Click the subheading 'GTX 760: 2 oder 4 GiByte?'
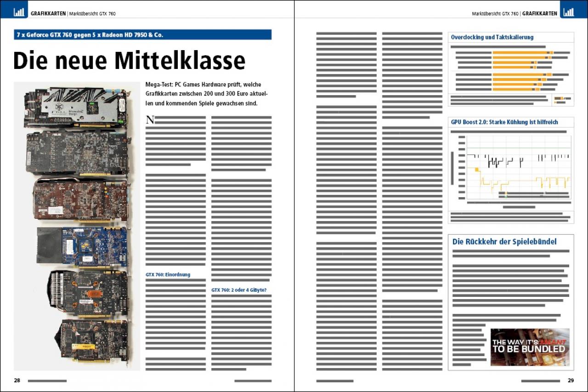The height and width of the screenshot is (392, 588). coord(239,290)
